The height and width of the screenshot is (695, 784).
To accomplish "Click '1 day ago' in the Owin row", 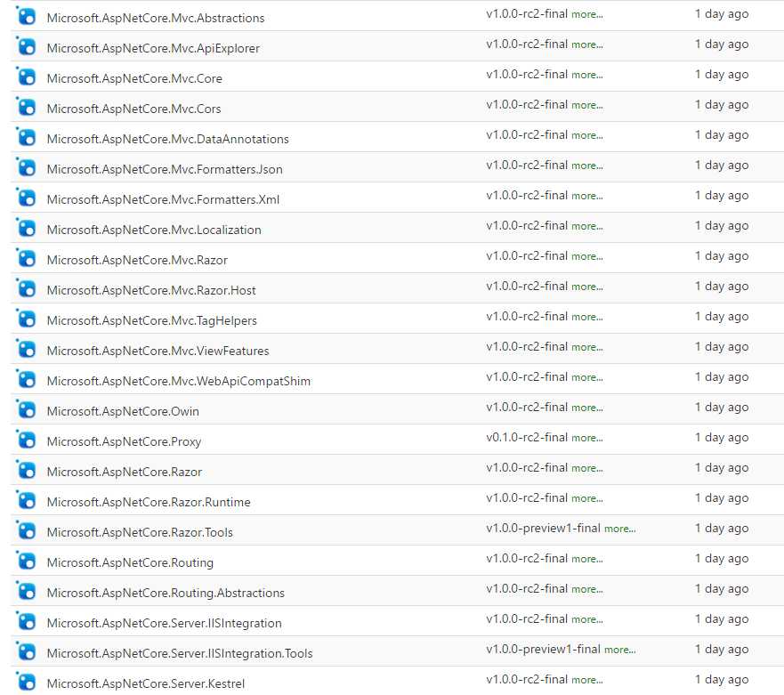I will pyautogui.click(x=722, y=408).
